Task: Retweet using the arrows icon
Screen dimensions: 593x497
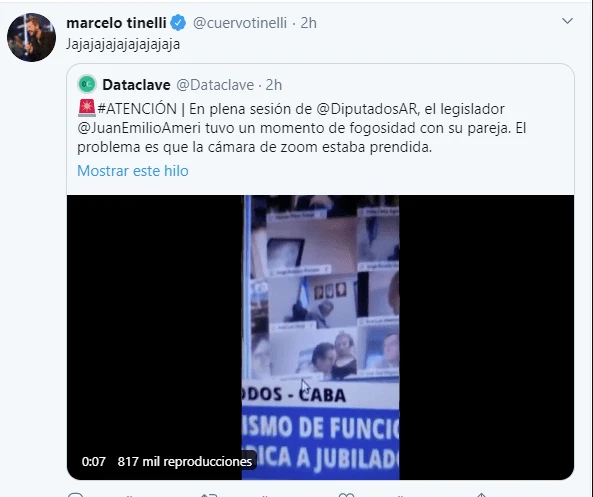Action: (x=209, y=495)
